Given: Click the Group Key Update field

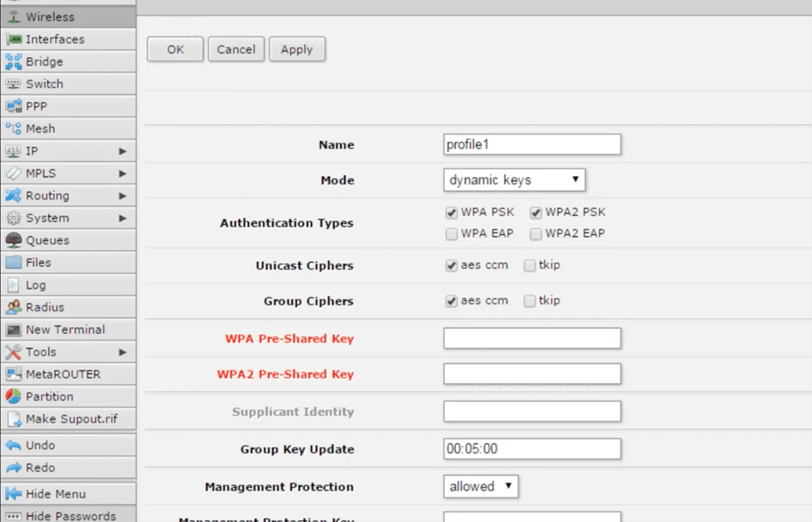Looking at the screenshot, I should point(532,449).
